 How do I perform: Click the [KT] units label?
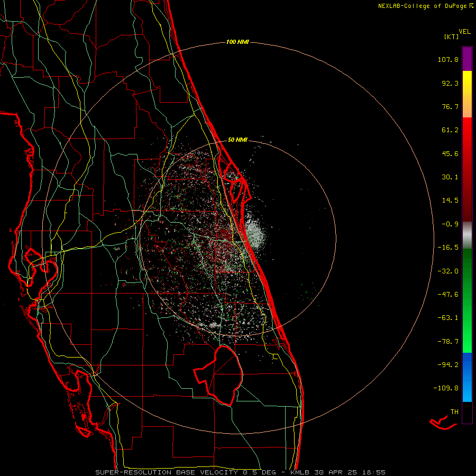(x=452, y=36)
